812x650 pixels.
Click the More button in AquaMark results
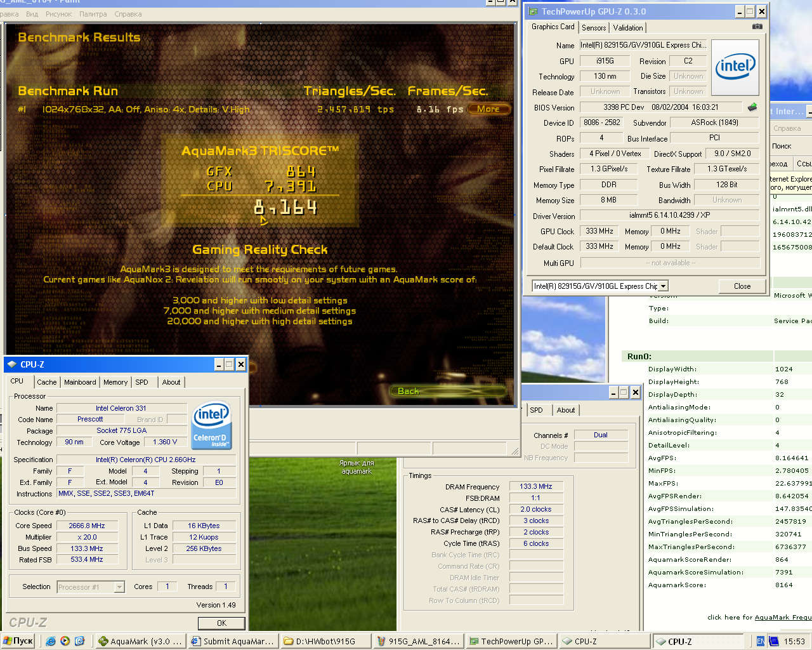click(x=488, y=109)
